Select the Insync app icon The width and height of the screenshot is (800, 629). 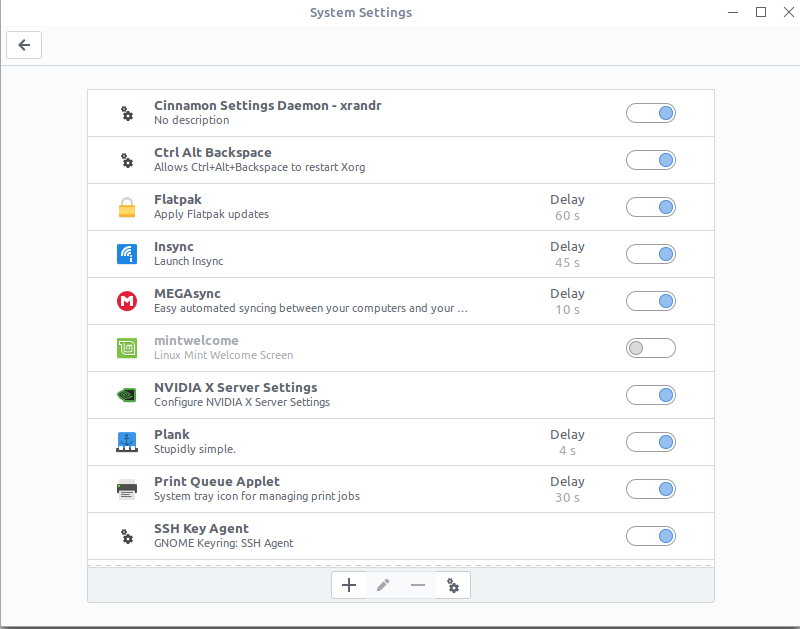127,254
